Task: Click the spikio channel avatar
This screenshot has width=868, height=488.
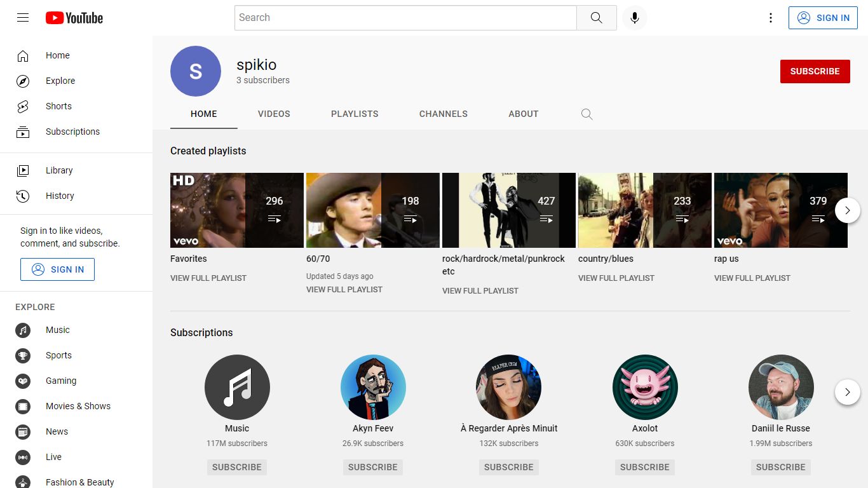Action: coord(196,71)
